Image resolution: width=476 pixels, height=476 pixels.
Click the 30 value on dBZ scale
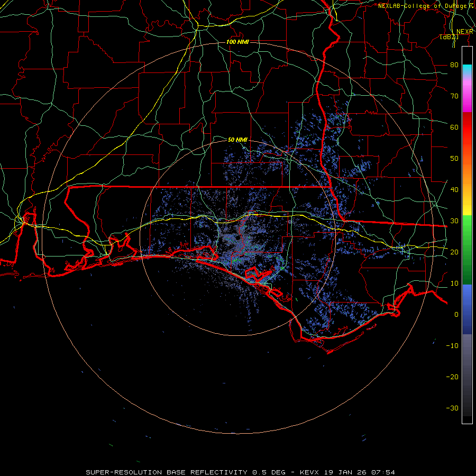454,221
